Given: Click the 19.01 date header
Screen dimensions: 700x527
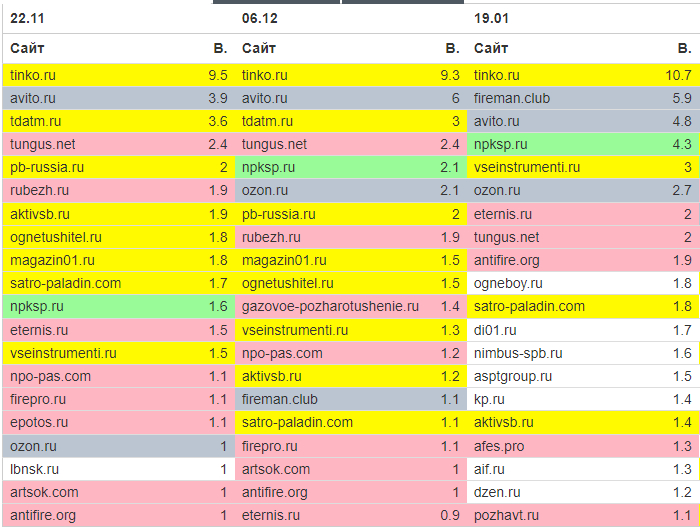Looking at the screenshot, I should (x=491, y=18).
